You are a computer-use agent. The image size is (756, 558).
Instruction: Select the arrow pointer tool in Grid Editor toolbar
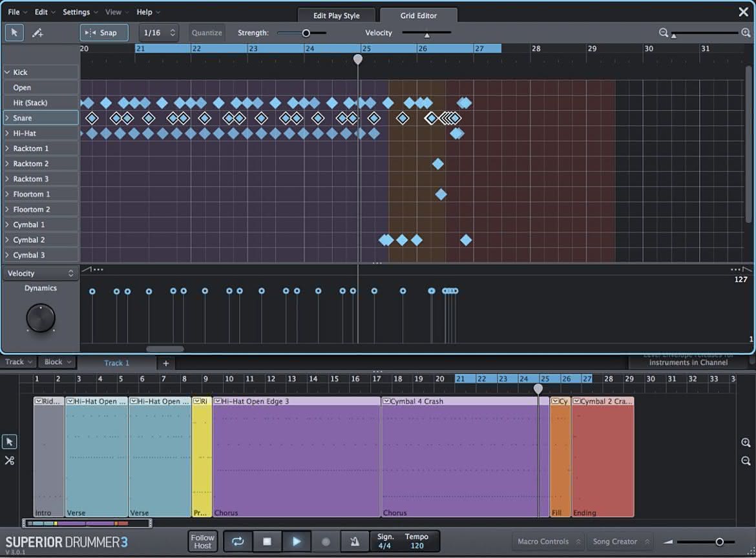pos(14,33)
